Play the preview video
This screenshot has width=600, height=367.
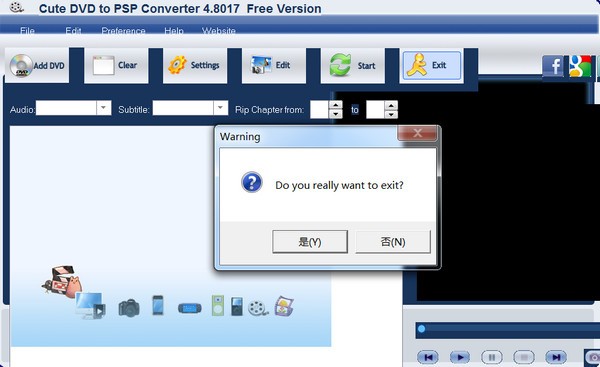460,357
